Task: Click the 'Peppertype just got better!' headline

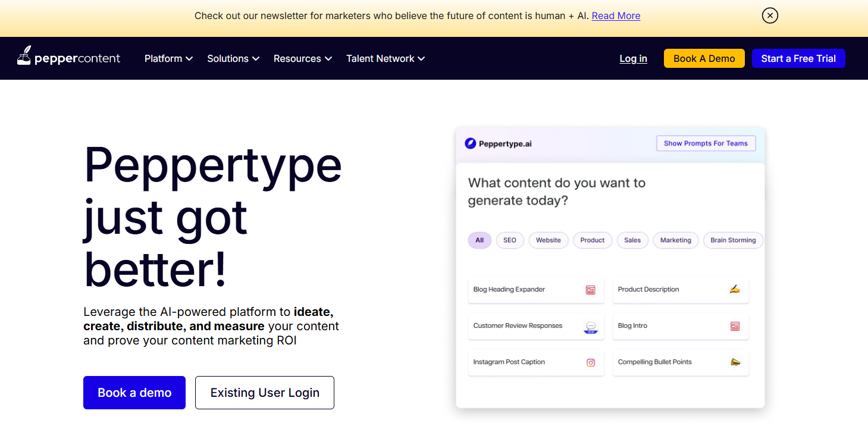Action: (x=213, y=216)
